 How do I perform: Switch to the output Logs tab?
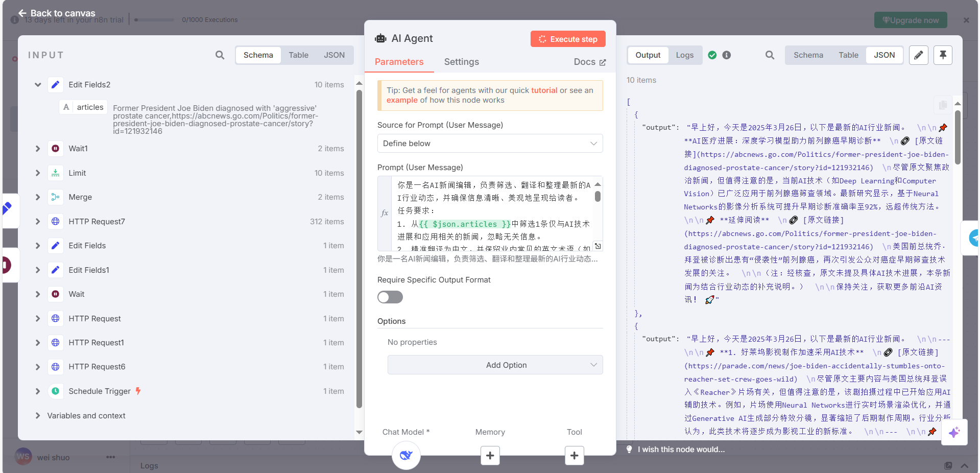pyautogui.click(x=684, y=55)
